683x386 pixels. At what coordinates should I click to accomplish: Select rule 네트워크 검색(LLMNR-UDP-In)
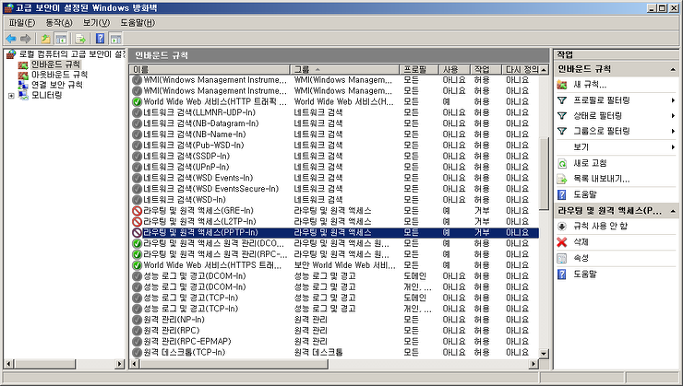[x=199, y=113]
